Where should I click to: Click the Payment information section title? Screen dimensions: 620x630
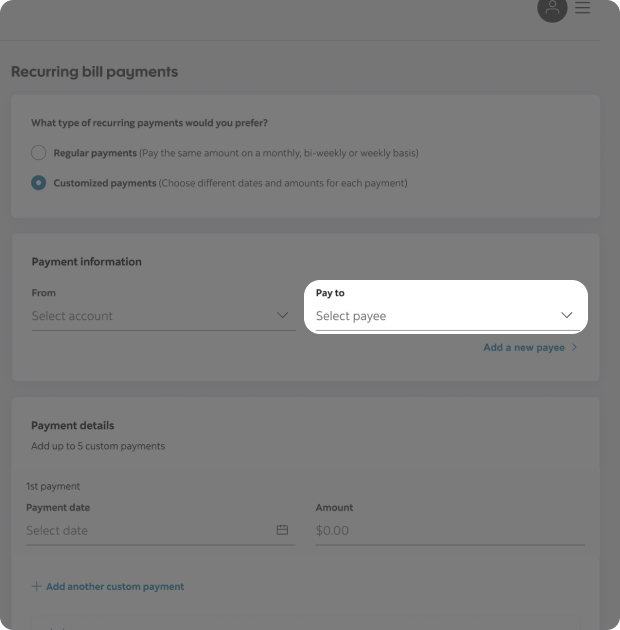click(x=86, y=262)
